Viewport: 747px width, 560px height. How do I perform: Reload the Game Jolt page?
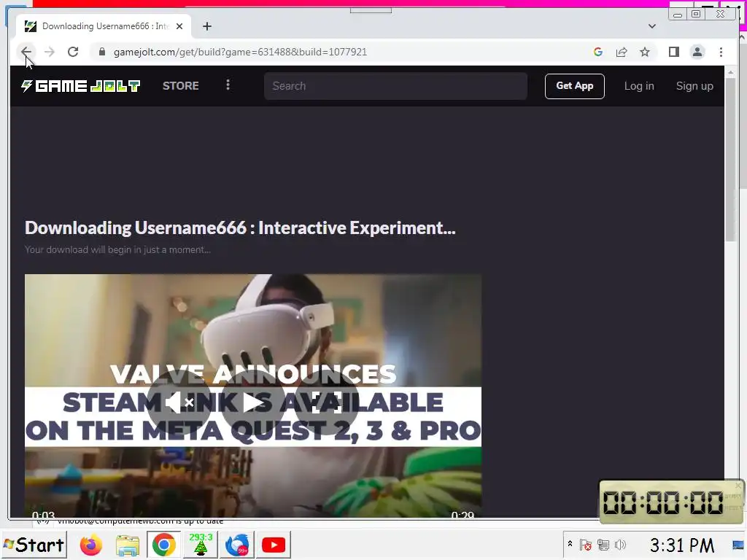[73, 52]
